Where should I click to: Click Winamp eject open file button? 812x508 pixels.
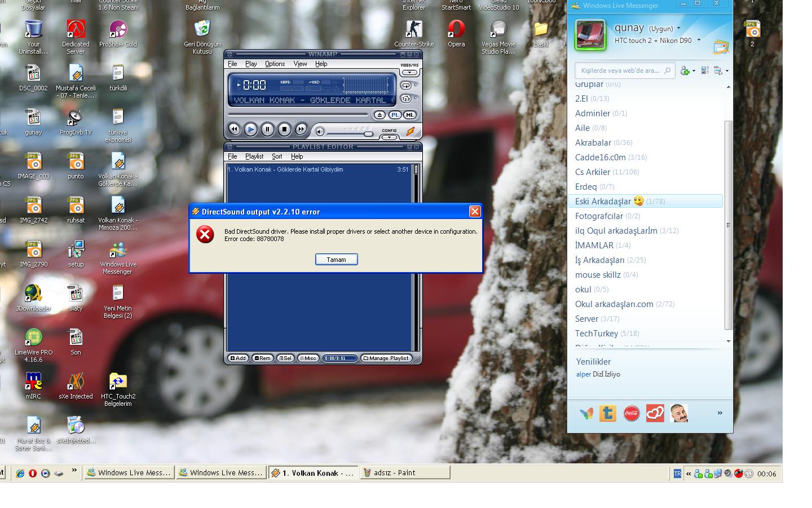click(x=379, y=115)
